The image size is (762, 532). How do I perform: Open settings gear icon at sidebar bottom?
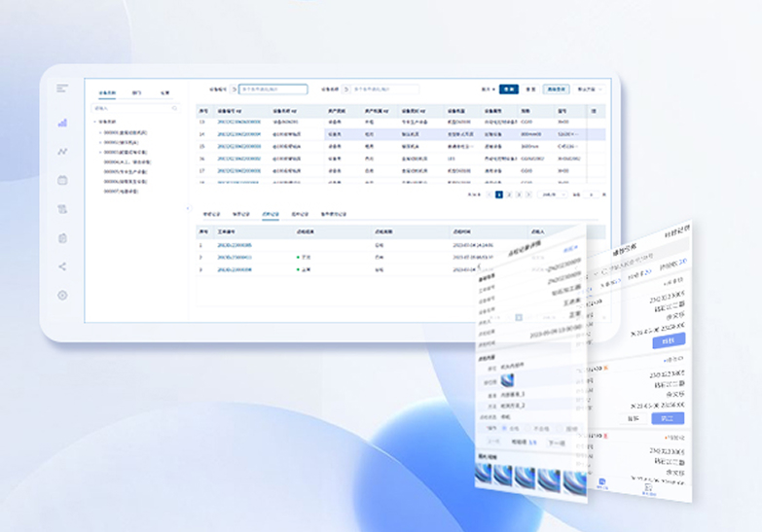pyautogui.click(x=62, y=295)
